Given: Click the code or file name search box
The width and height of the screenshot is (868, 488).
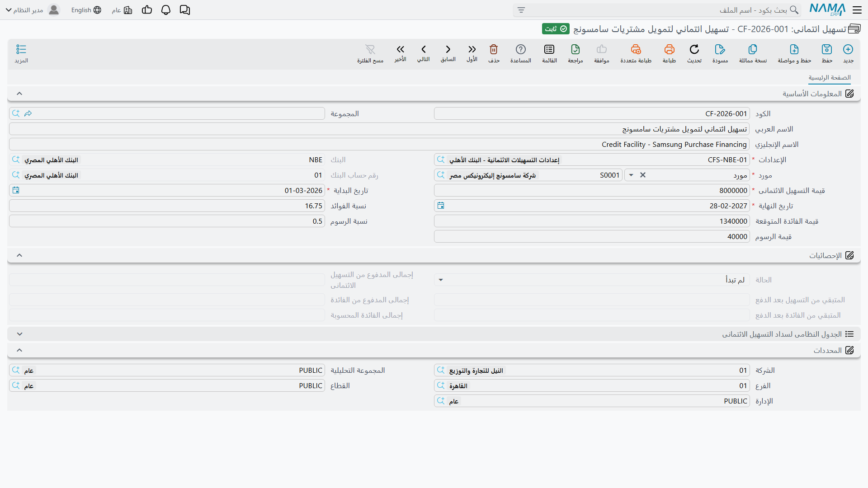Looking at the screenshot, I should coord(656,10).
